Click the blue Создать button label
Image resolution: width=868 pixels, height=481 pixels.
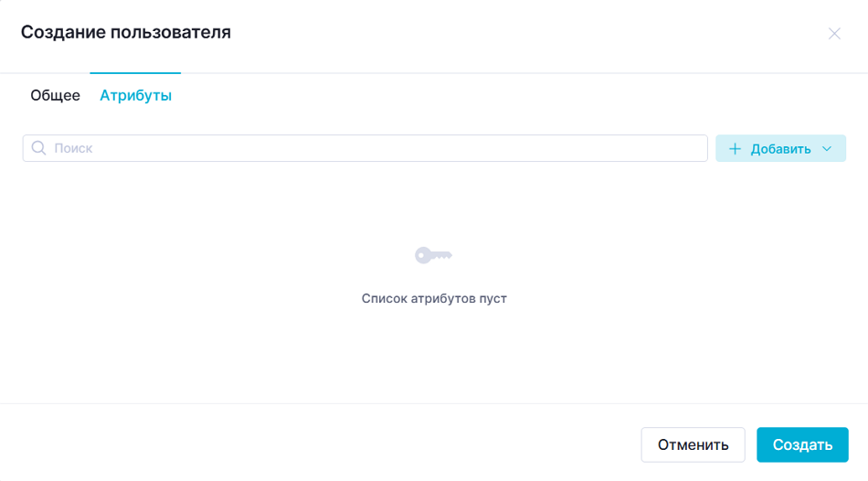[x=803, y=444]
